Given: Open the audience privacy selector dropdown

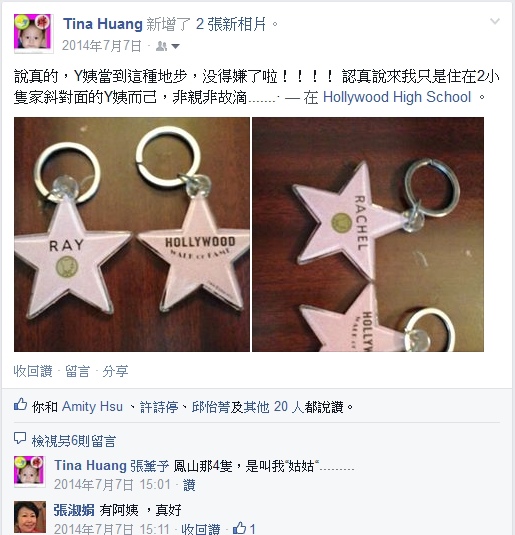Looking at the screenshot, I should coord(168,46).
